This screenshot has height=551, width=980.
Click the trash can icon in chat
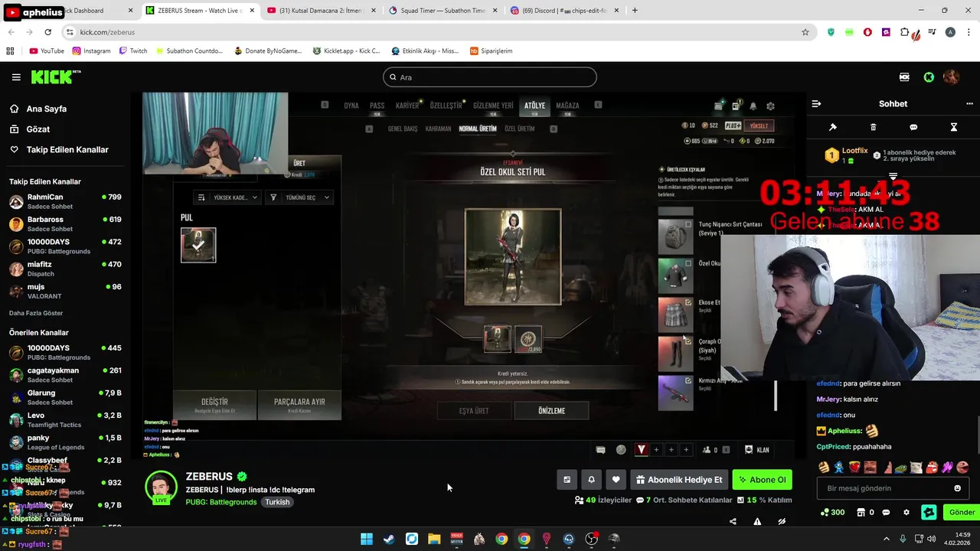(x=873, y=127)
